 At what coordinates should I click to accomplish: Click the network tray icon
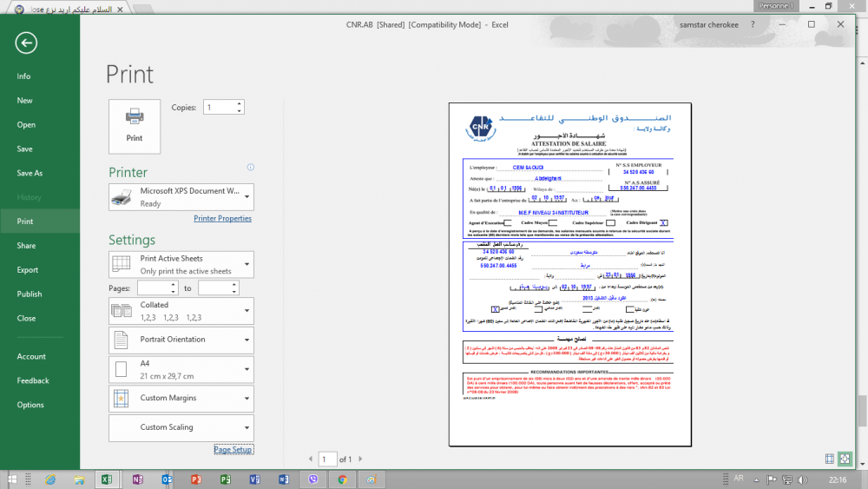pyautogui.click(x=786, y=480)
